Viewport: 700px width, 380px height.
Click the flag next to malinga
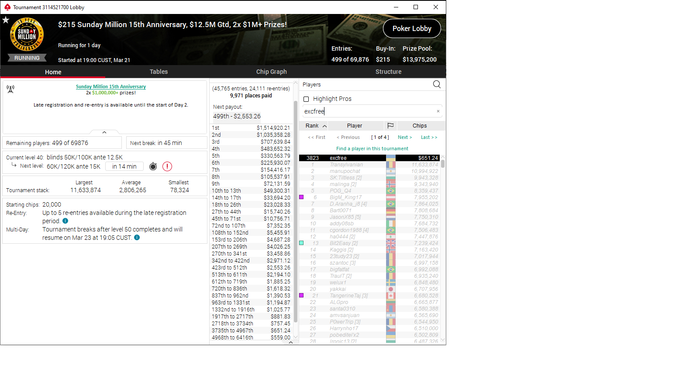[x=391, y=184]
